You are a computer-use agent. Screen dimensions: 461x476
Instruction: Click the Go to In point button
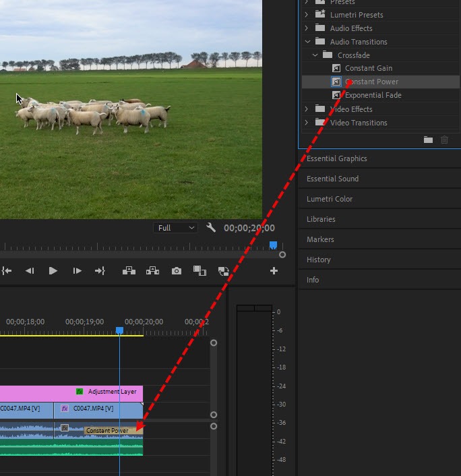7,270
